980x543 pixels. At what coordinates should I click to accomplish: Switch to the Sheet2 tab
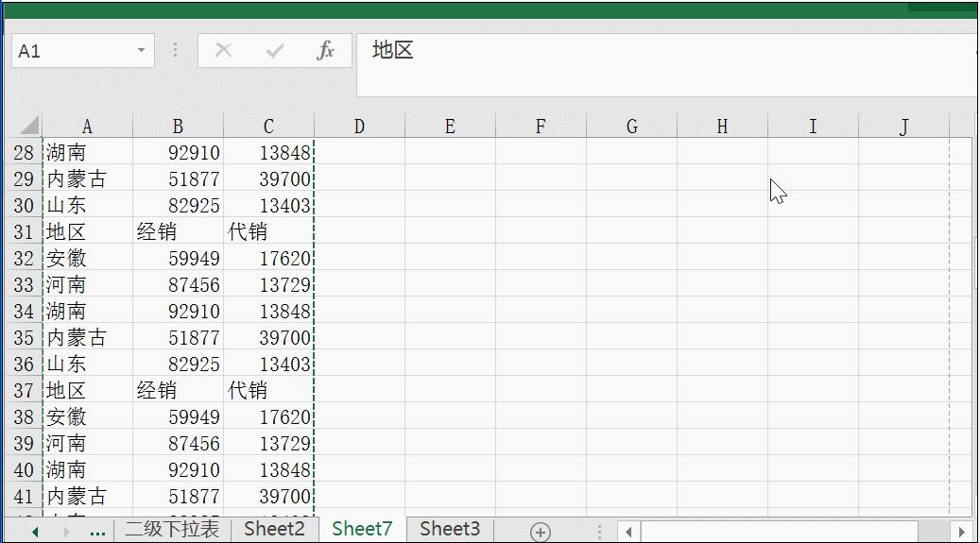click(x=274, y=530)
